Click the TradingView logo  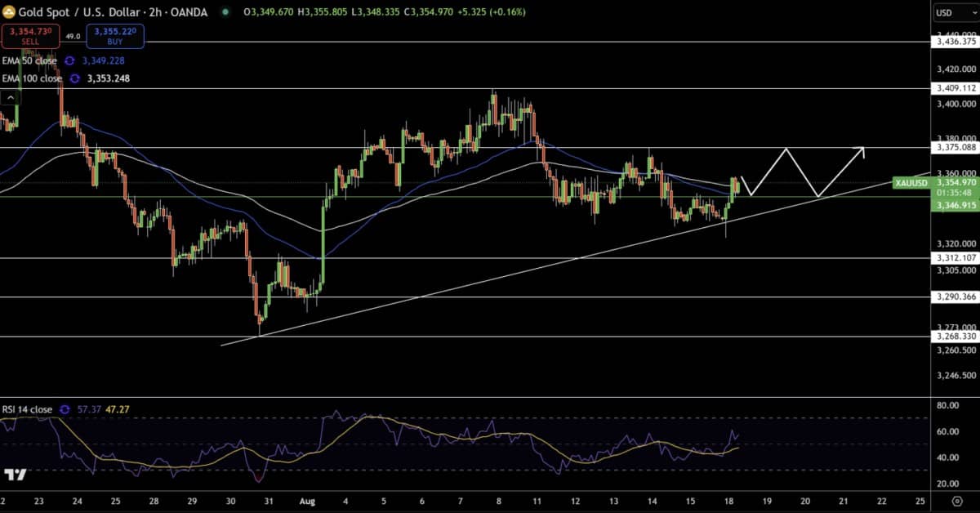(15, 474)
